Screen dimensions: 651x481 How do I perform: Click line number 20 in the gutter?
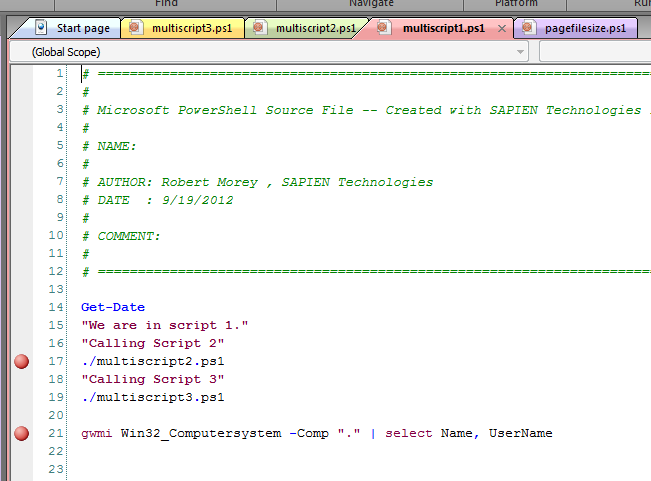56,415
